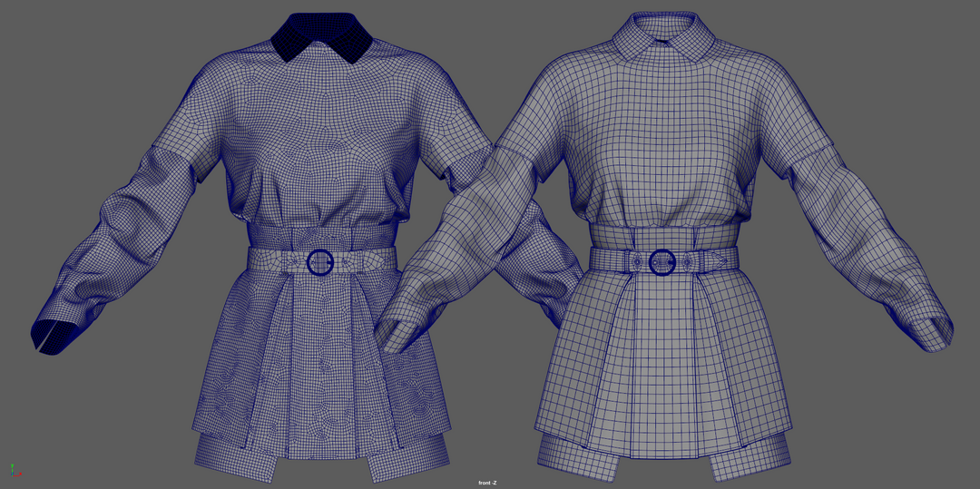Viewport: 980px width, 489px height.
Task: Select the round belt buckle on the dense-mesh garment
Action: coord(320,261)
